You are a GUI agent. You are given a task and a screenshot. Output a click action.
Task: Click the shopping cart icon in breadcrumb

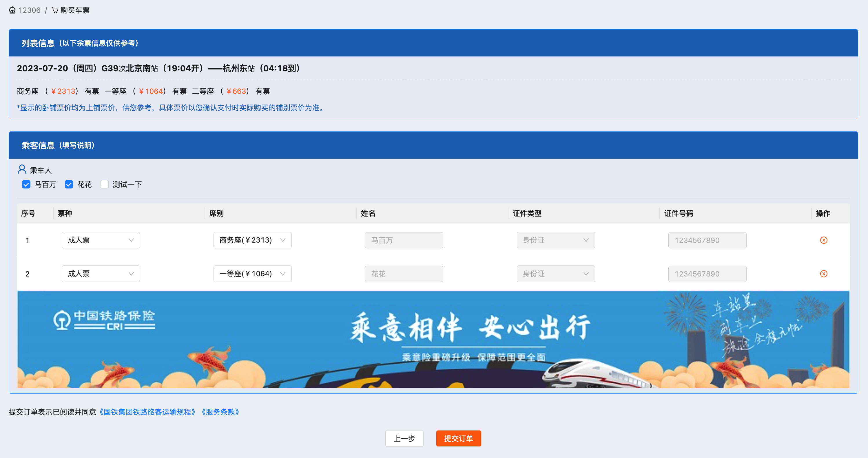[x=55, y=10]
